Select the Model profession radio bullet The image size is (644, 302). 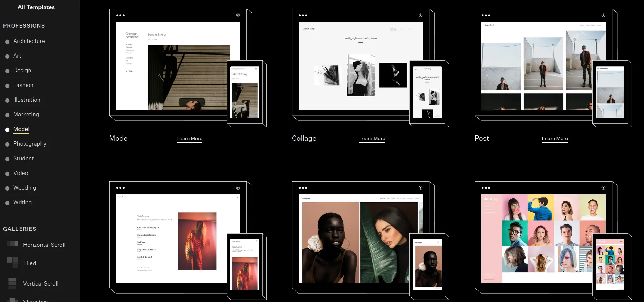point(7,130)
